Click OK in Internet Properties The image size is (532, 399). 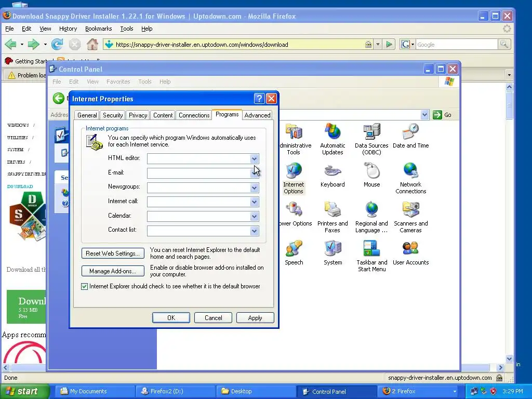[x=171, y=318]
